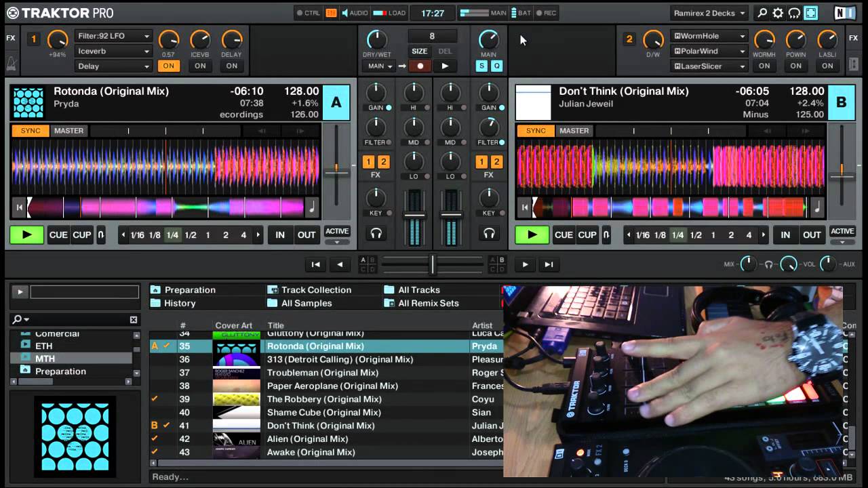Open the MAIN loop recorder source dropdown
Image resolution: width=868 pixels, height=488 pixels.
pyautogui.click(x=380, y=66)
